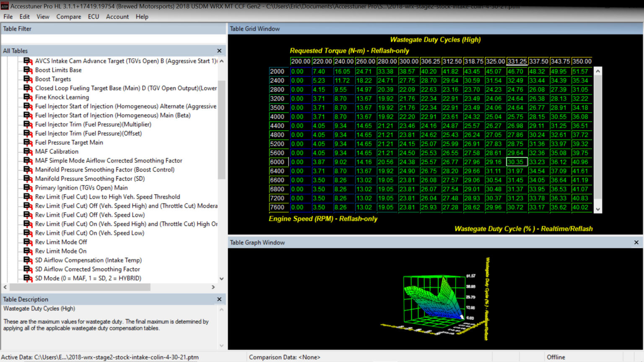This screenshot has width=644, height=362.
Task: Click the icon beside Rev Limit Mode Off
Action: tap(28, 242)
